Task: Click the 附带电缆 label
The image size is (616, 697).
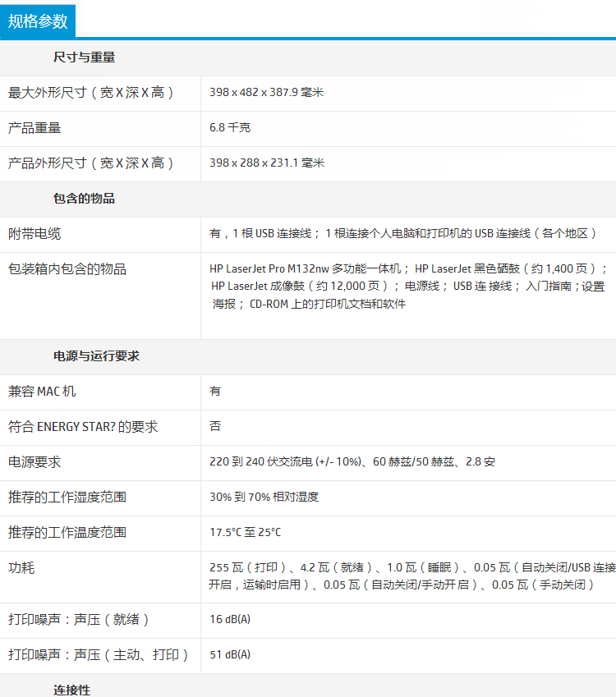Action: 34,234
